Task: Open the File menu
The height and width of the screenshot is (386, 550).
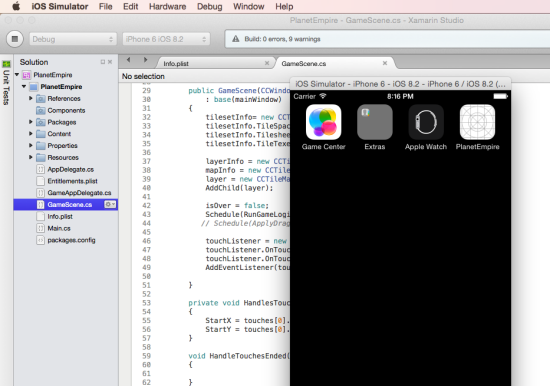Action: 106,6
